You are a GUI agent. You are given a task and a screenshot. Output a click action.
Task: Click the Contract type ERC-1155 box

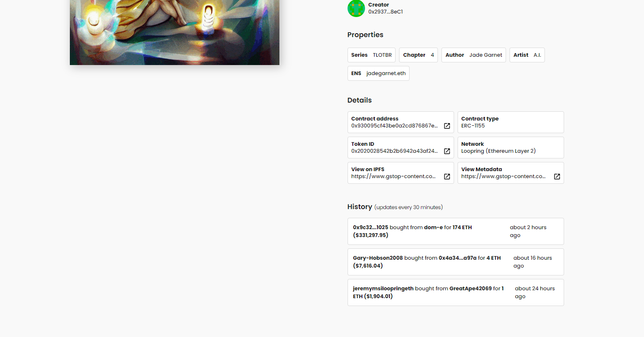[510, 122]
